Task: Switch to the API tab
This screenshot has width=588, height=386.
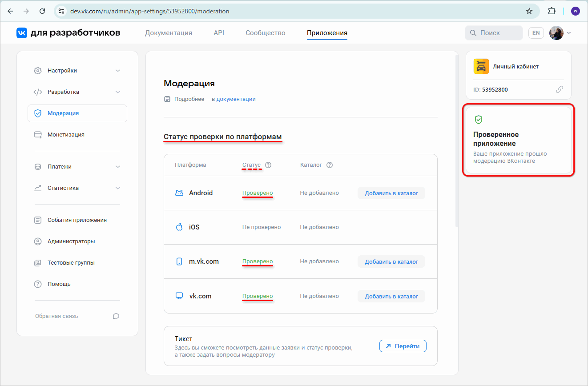Action: [x=219, y=32]
